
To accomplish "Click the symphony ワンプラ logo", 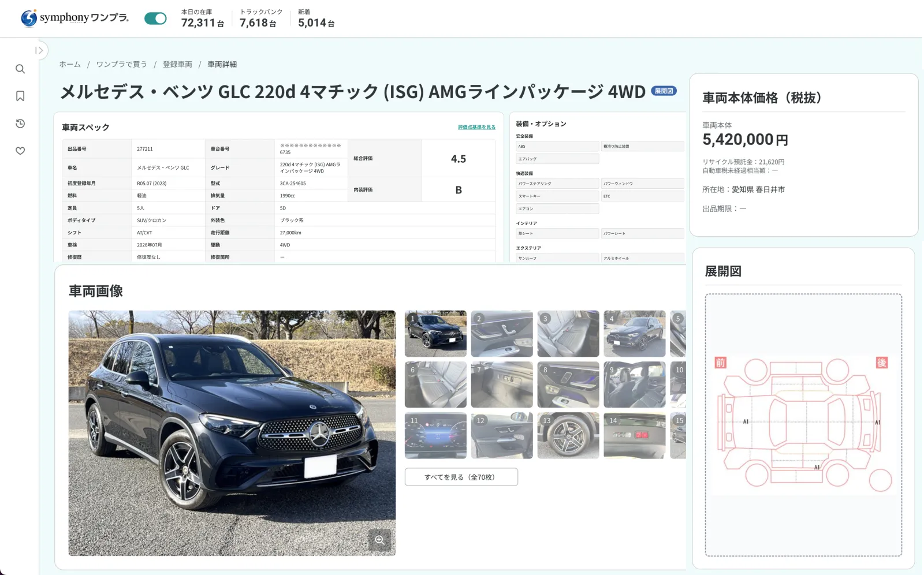I will (74, 18).
